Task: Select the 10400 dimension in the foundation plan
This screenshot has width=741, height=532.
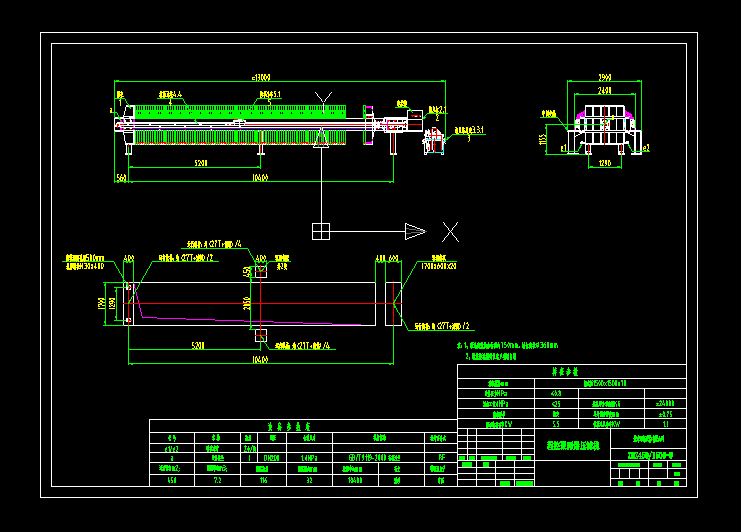Action: click(x=260, y=360)
